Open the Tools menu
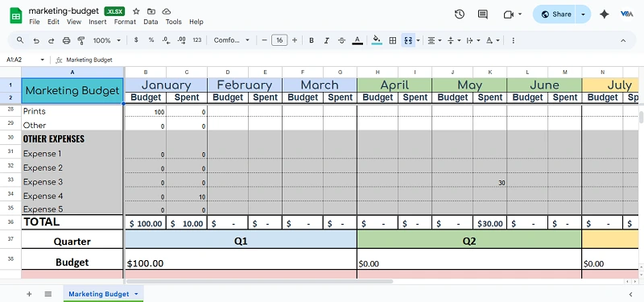This screenshot has height=302, width=644. pos(174,22)
